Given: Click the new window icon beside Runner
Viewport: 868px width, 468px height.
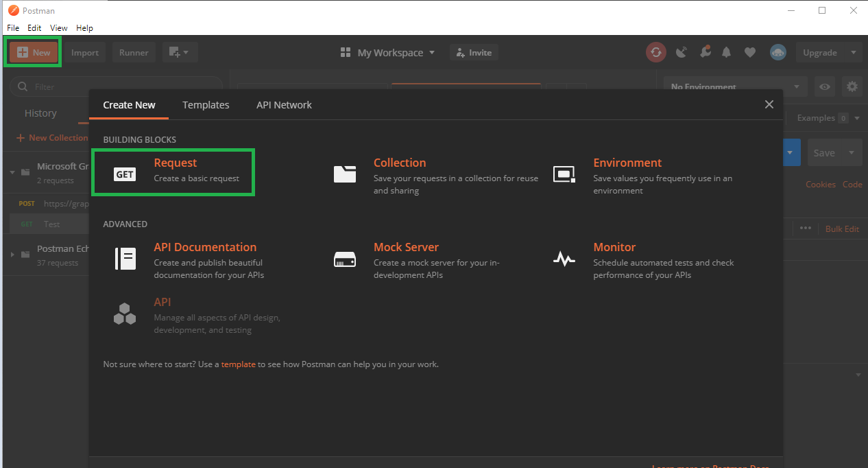Looking at the screenshot, I should 174,52.
